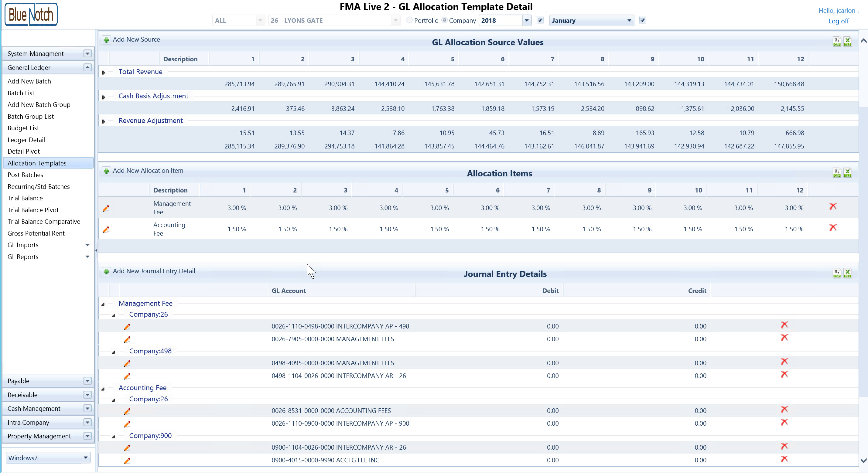Export Source Values to CSV

tap(837, 42)
